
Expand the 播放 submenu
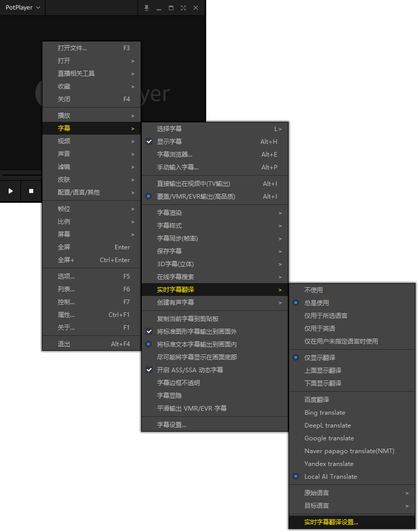[x=92, y=115]
